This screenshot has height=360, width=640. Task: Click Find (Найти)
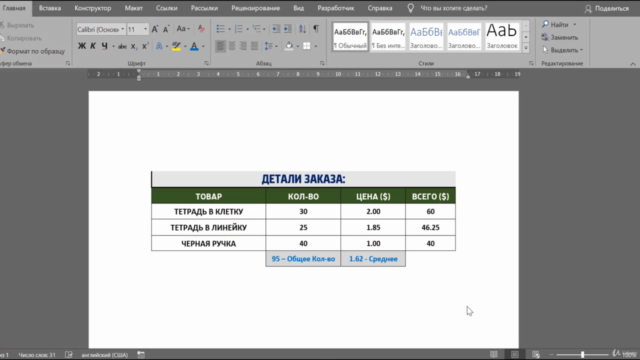pos(555,24)
